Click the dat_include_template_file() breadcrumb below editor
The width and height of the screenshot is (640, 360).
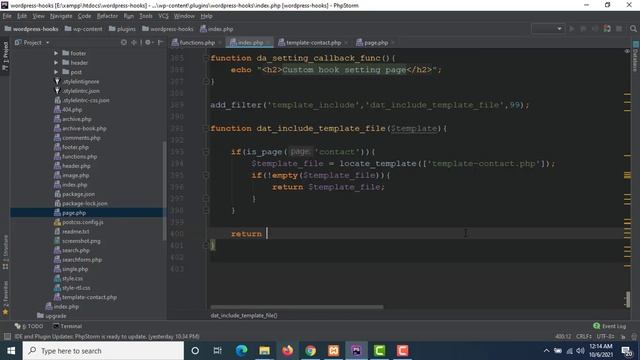click(244, 316)
